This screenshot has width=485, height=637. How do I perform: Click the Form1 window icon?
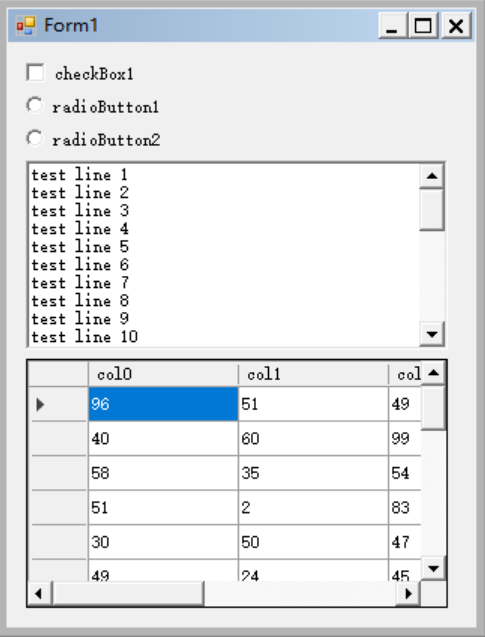coord(26,26)
